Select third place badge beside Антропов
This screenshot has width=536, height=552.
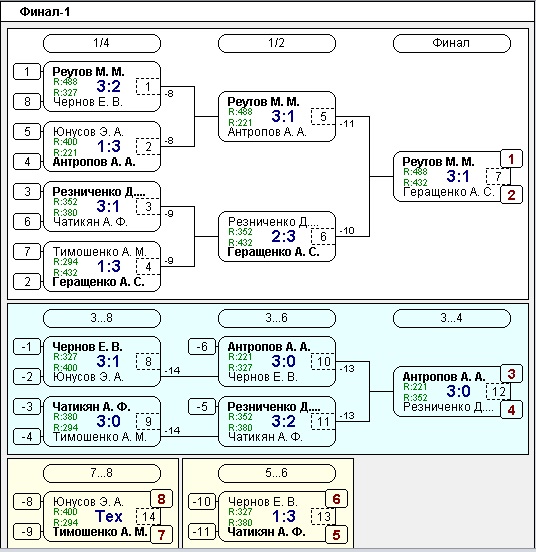click(x=511, y=374)
